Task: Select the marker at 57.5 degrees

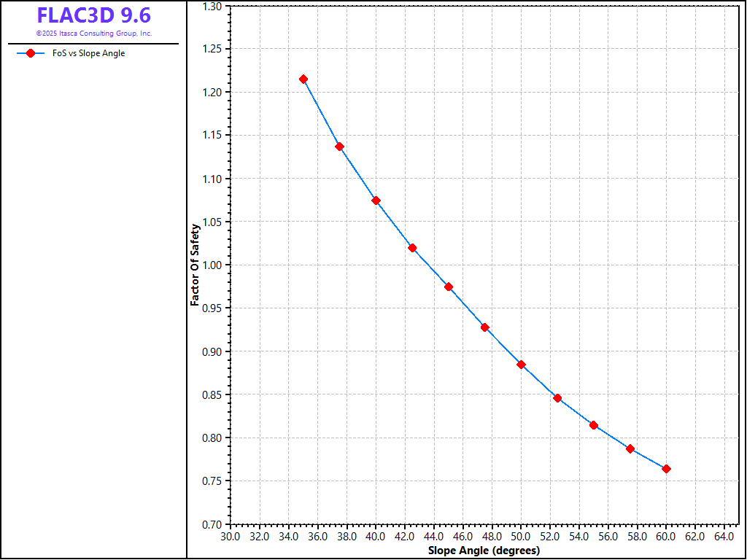Action: point(630,448)
